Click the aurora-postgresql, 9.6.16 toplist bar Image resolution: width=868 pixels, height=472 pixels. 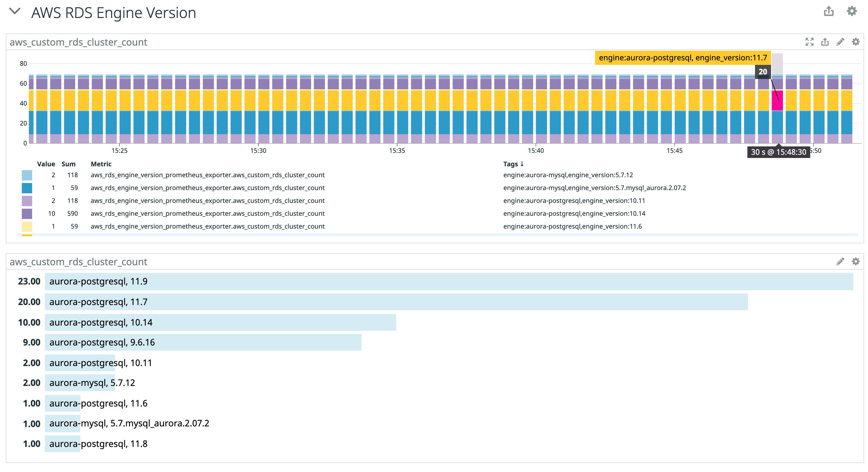203,343
